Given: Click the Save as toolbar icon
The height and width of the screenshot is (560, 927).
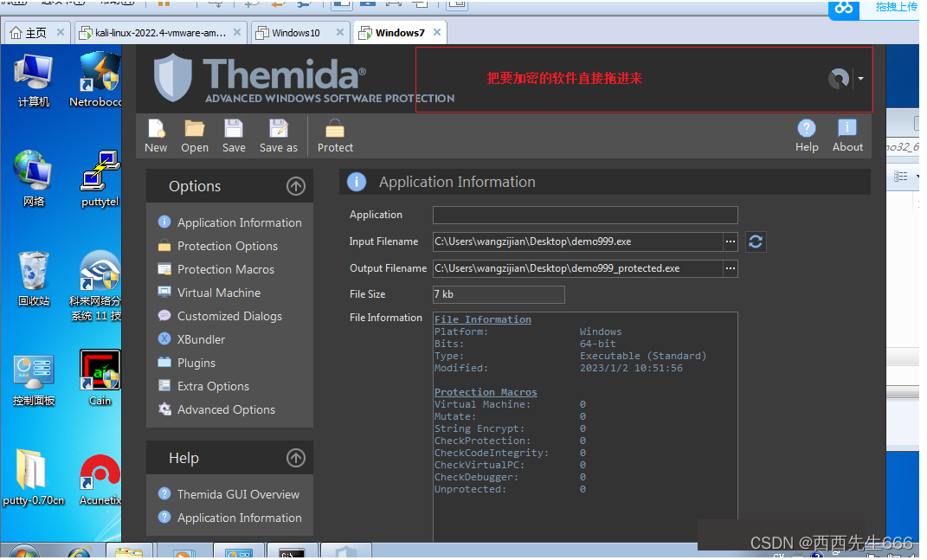Looking at the screenshot, I should pos(279,136).
